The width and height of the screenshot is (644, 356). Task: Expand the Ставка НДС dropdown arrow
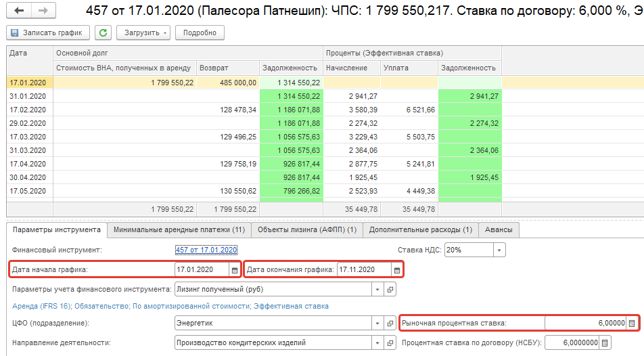(499, 250)
